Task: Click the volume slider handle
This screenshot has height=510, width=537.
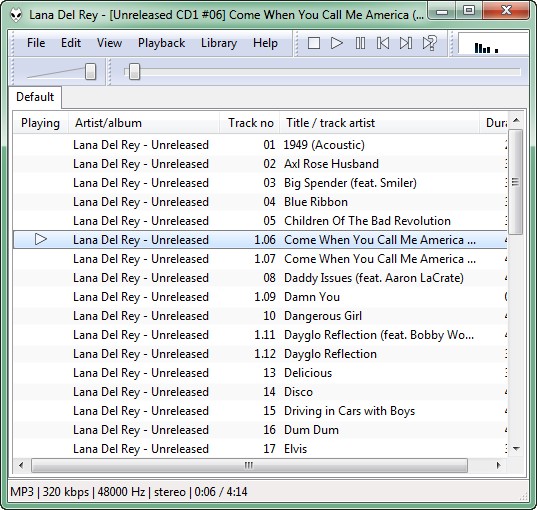Action: click(90, 71)
